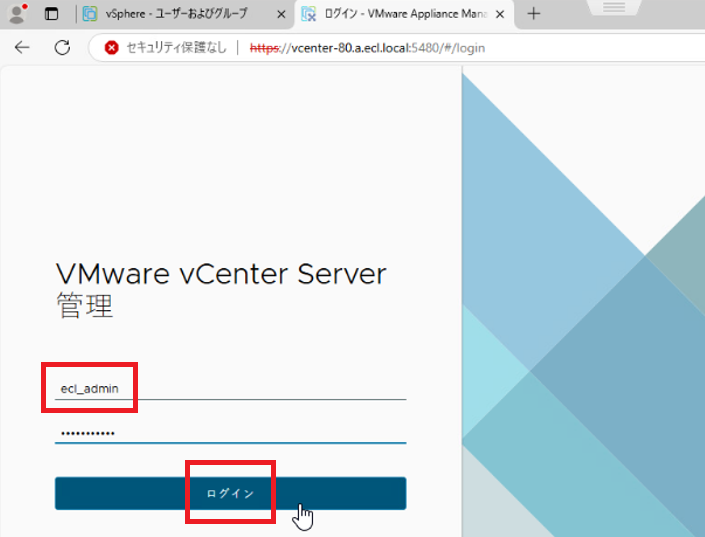Go back to the previous page
The height and width of the screenshot is (537, 705).
point(22,47)
